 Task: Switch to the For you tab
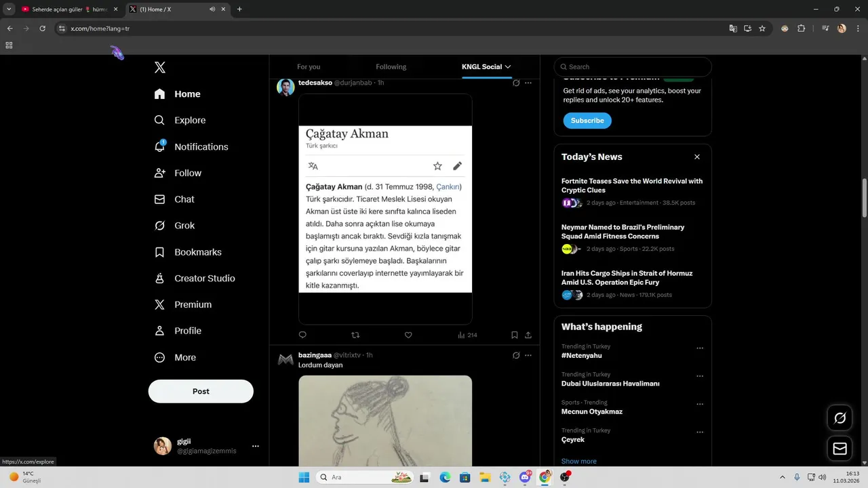(309, 66)
